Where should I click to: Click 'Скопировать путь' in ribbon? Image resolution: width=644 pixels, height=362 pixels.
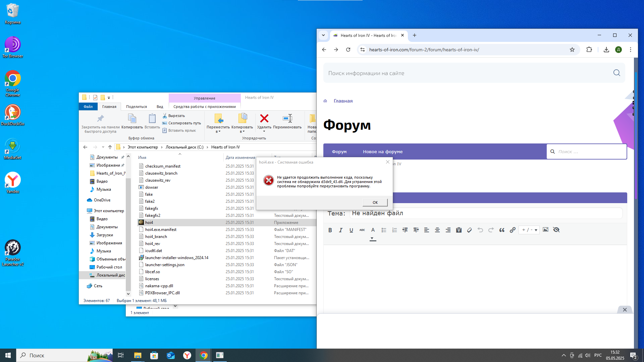[x=181, y=123]
